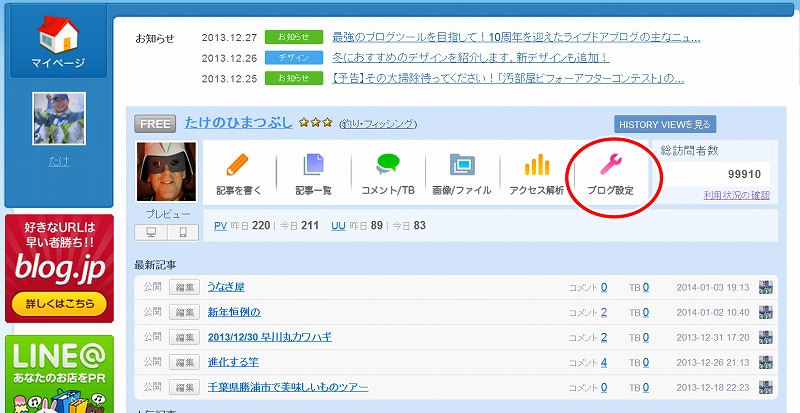Open the コメント/TB speech bubble icon
800x413 pixels.
pos(388,165)
